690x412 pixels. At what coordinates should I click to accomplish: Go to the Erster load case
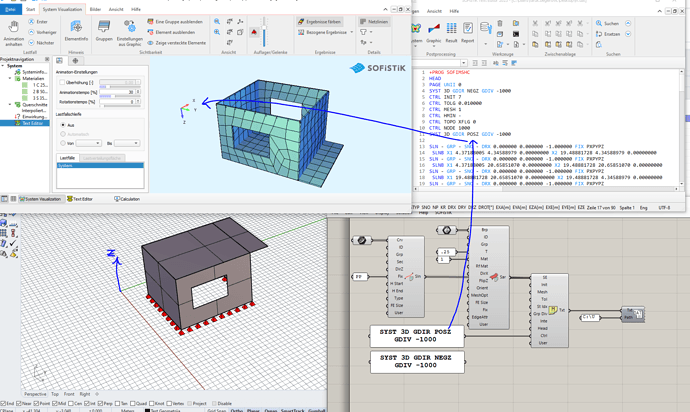pos(38,22)
